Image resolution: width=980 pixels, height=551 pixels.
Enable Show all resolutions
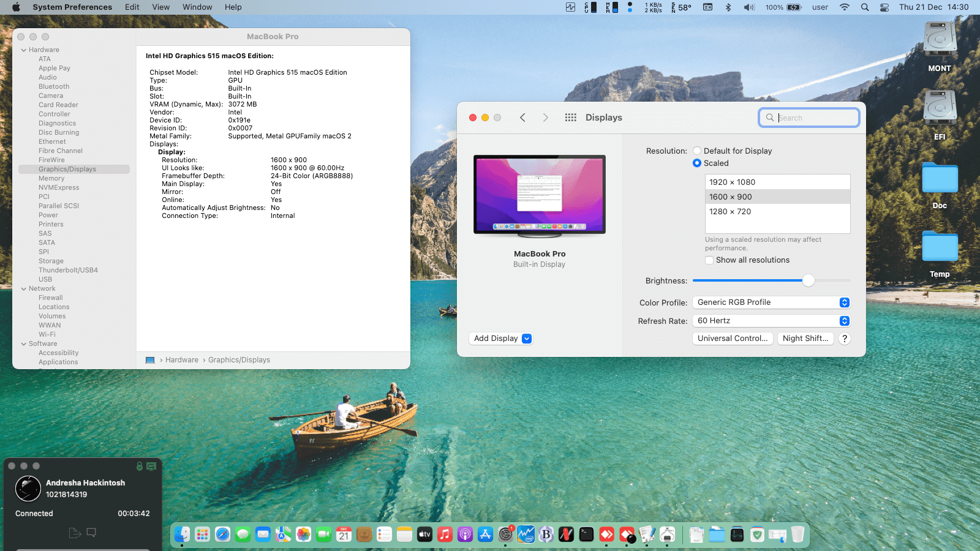pyautogui.click(x=709, y=260)
